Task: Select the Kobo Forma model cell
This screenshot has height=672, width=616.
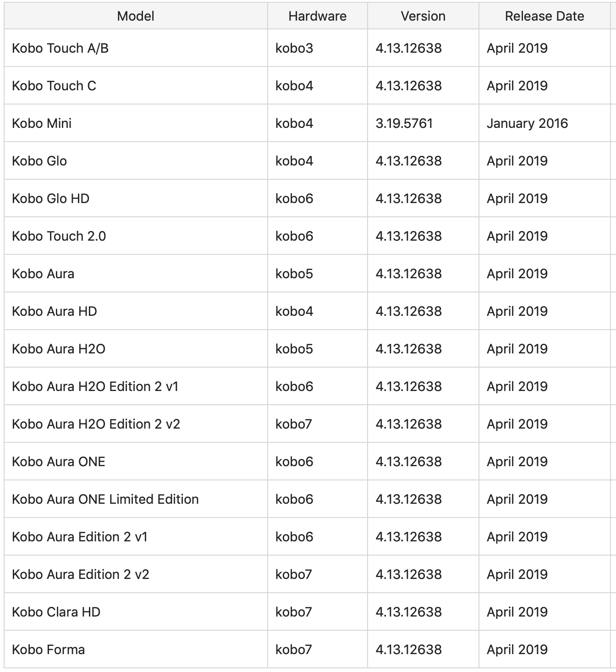Action: (x=136, y=650)
